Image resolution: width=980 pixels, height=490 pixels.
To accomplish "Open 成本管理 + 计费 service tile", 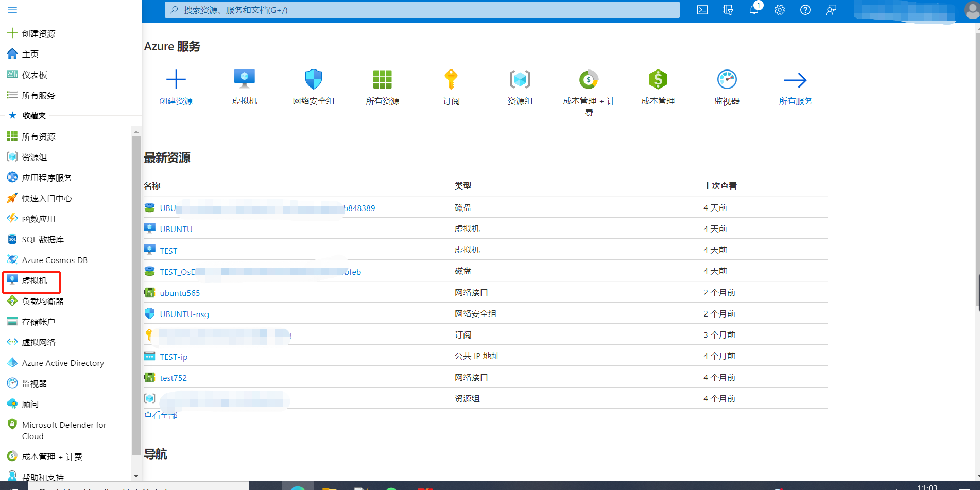I will tap(589, 93).
